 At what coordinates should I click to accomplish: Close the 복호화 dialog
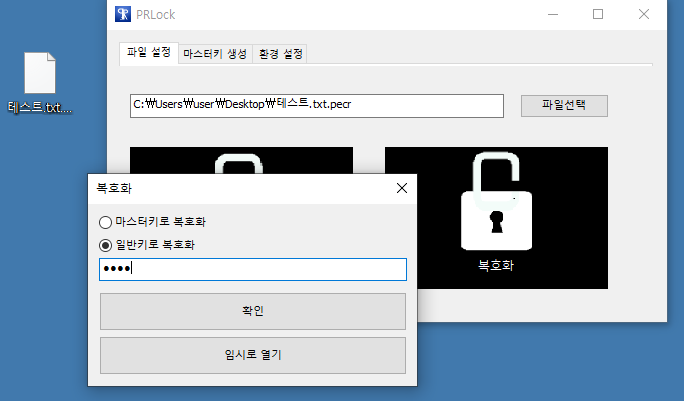click(402, 188)
